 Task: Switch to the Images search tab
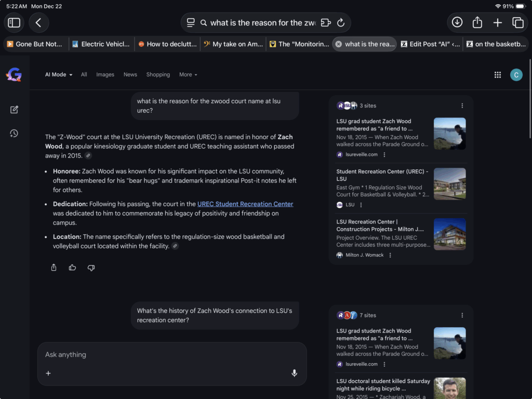[105, 75]
